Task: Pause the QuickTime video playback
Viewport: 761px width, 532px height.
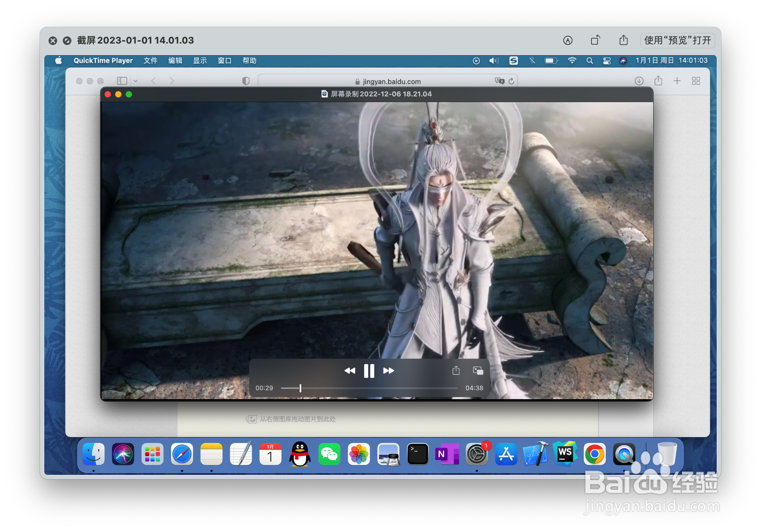Action: [x=369, y=371]
